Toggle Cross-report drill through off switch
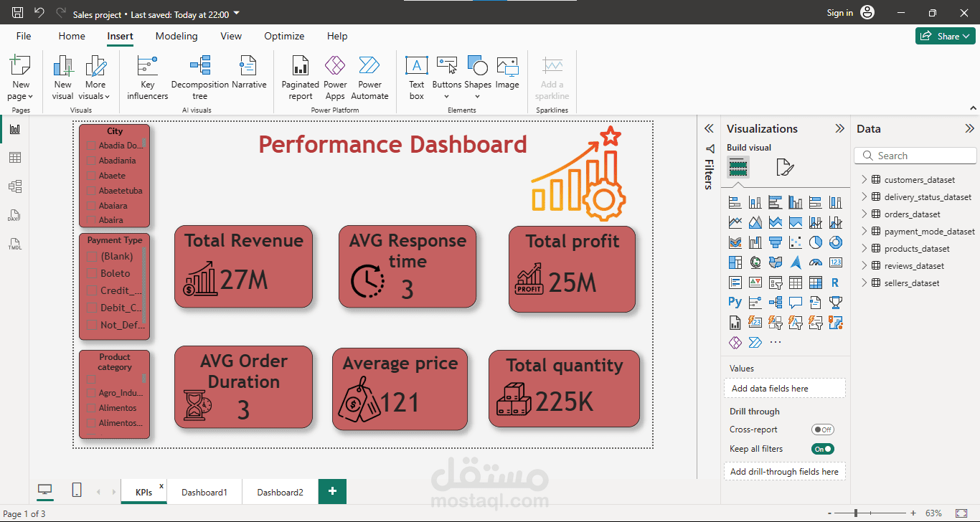The width and height of the screenshot is (980, 522). tap(822, 430)
